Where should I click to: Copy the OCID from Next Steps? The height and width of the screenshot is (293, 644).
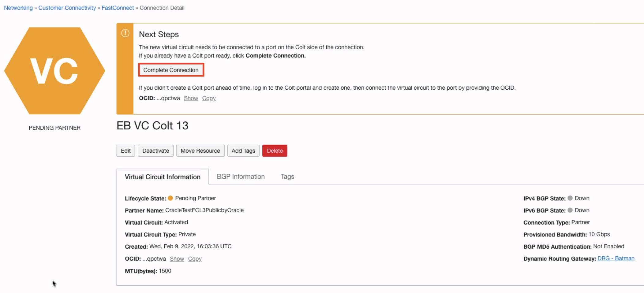pyautogui.click(x=209, y=98)
